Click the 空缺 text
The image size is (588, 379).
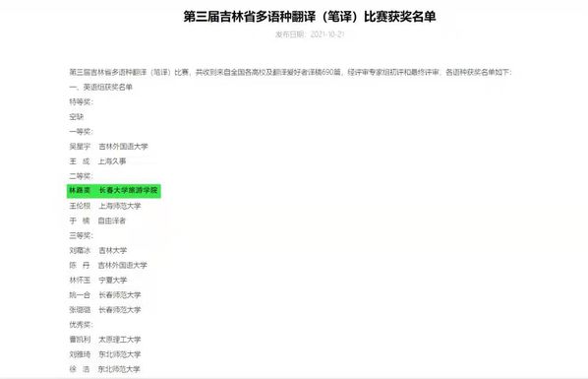(x=77, y=117)
